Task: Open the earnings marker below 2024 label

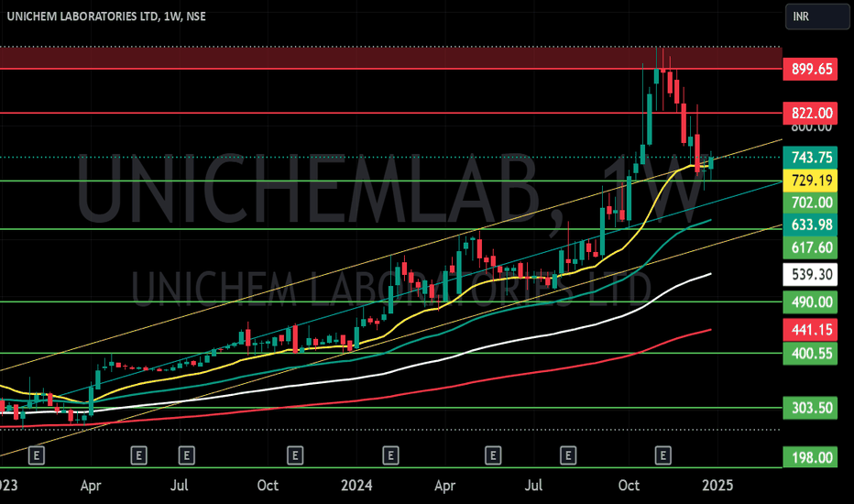Action: [390, 455]
